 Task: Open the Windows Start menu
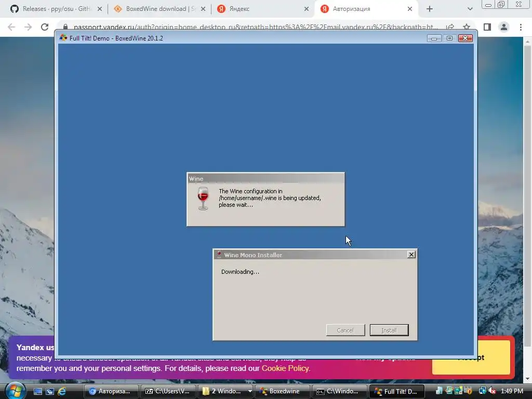[x=15, y=391]
